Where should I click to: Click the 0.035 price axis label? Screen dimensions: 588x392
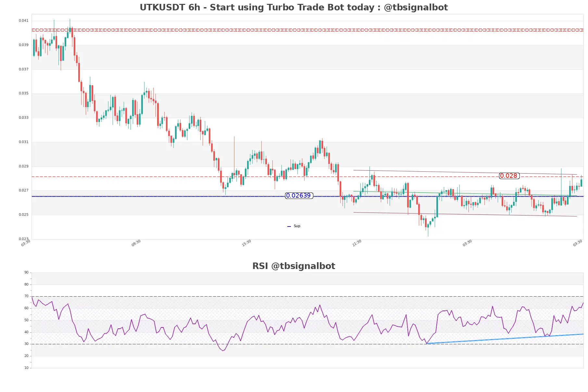[23, 93]
